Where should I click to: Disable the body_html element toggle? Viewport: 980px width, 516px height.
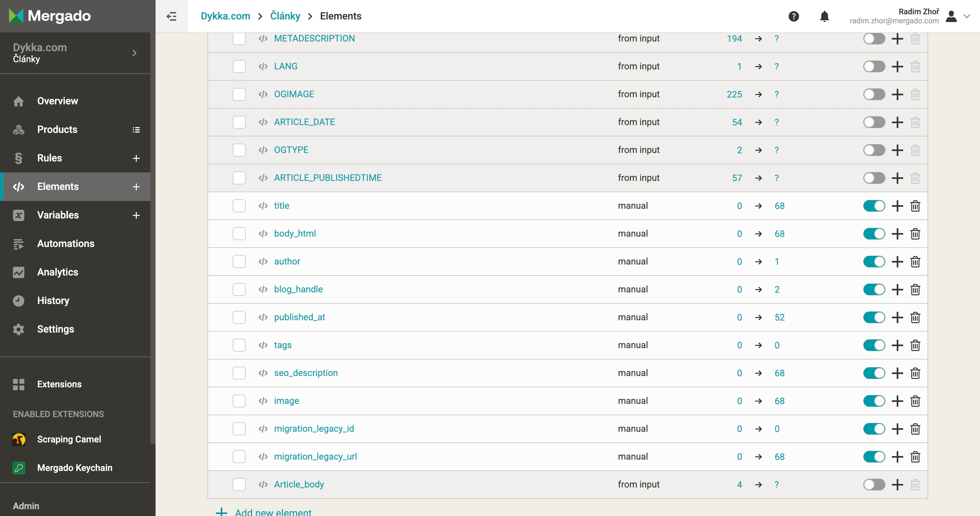coord(874,234)
